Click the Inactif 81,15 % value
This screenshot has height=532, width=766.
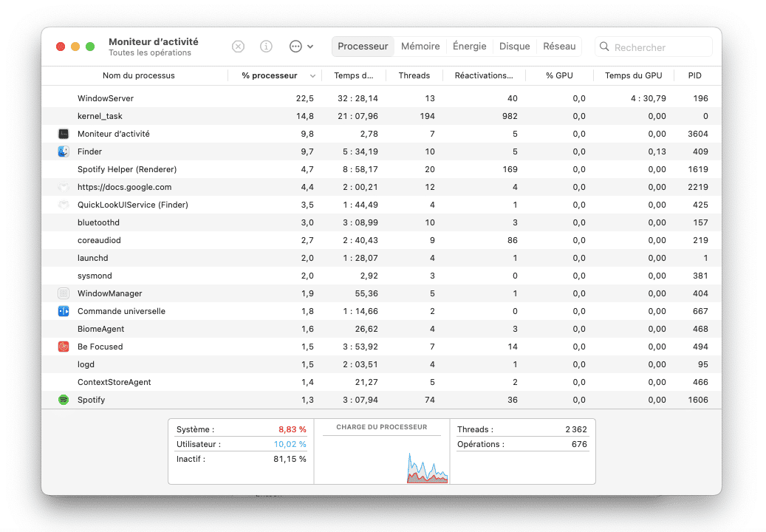coord(290,459)
